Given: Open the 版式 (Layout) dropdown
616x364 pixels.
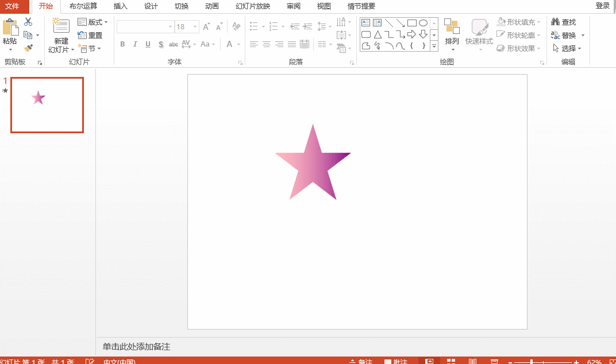Looking at the screenshot, I should pyautogui.click(x=93, y=22).
